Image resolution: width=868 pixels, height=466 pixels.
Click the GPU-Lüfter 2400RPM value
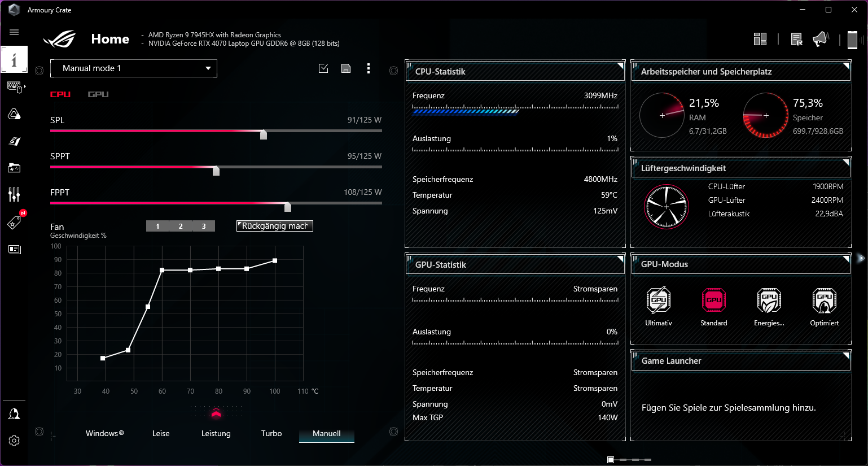827,200
